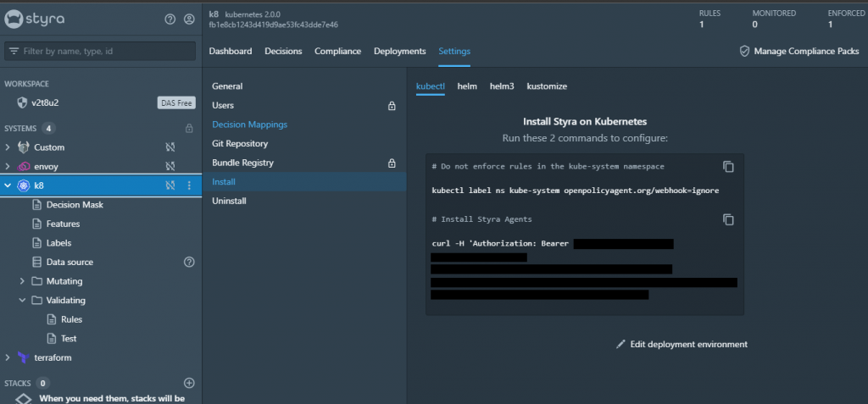This screenshot has width=868, height=404.
Task: Copy the kubectl label command
Action: 728,167
